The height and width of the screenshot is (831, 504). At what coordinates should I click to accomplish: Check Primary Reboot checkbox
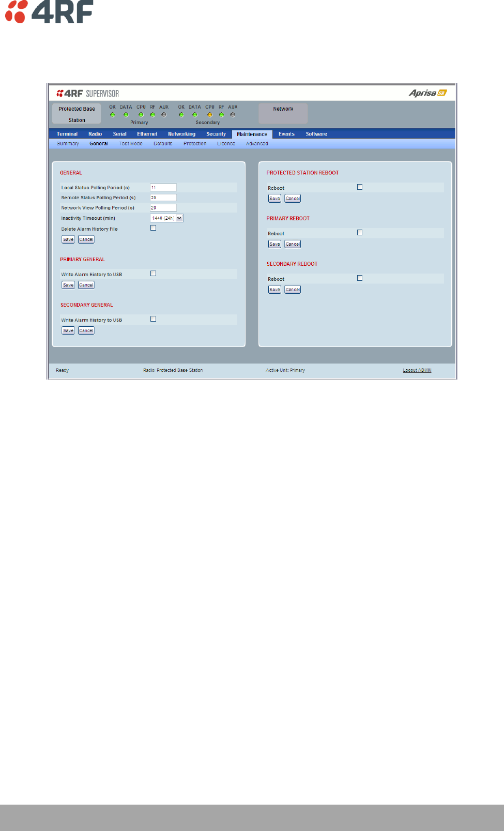pyautogui.click(x=360, y=233)
